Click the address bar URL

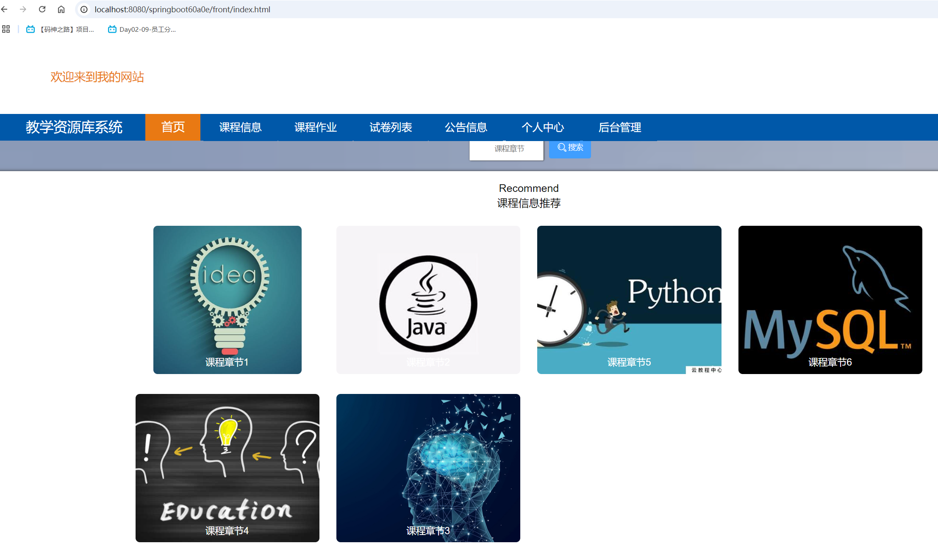182,9
